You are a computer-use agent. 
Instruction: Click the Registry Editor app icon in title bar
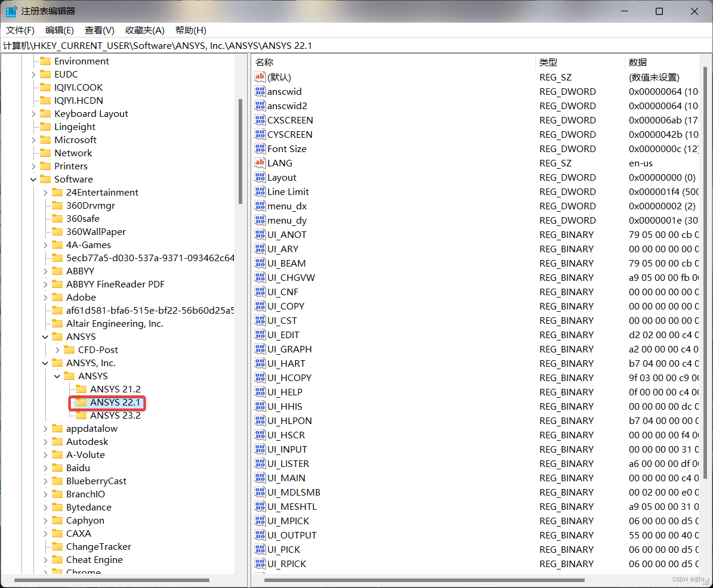tap(11, 11)
